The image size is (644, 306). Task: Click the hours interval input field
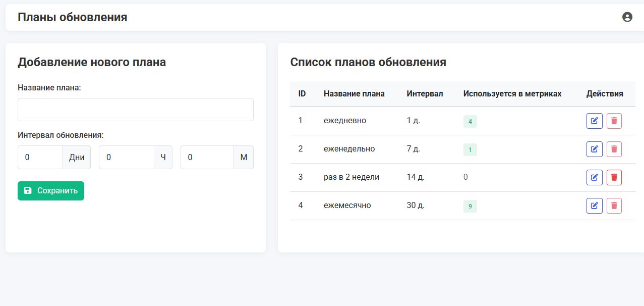pyautogui.click(x=126, y=158)
